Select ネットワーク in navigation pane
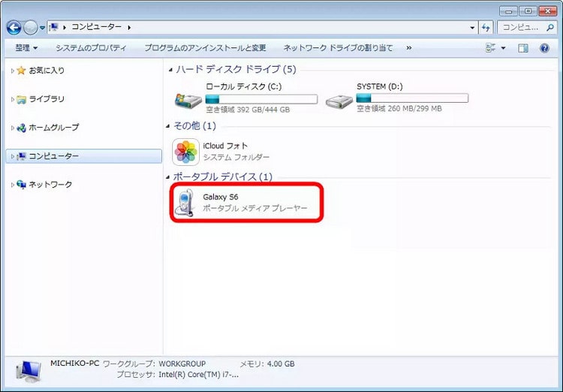Image resolution: width=563 pixels, height=392 pixels. pos(50,185)
